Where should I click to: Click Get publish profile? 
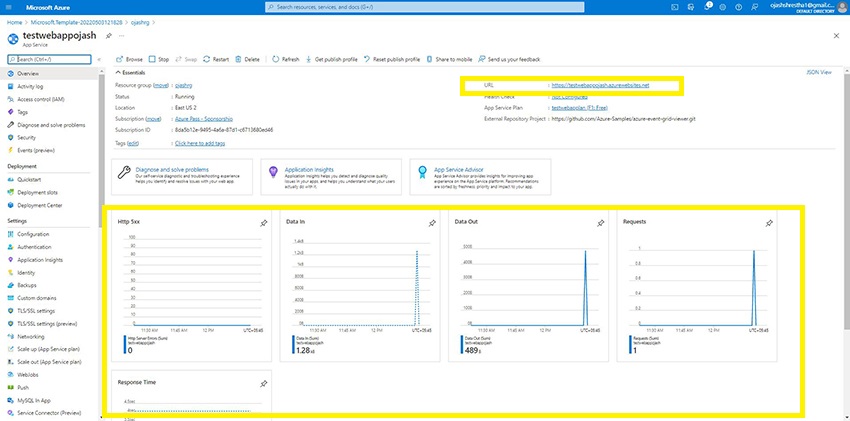click(x=331, y=60)
